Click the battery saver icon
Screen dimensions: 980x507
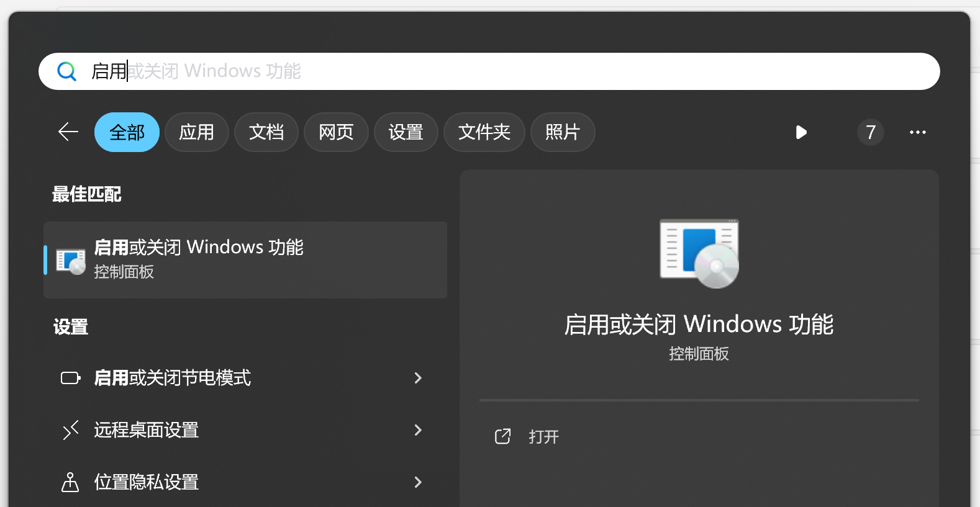[x=71, y=378]
